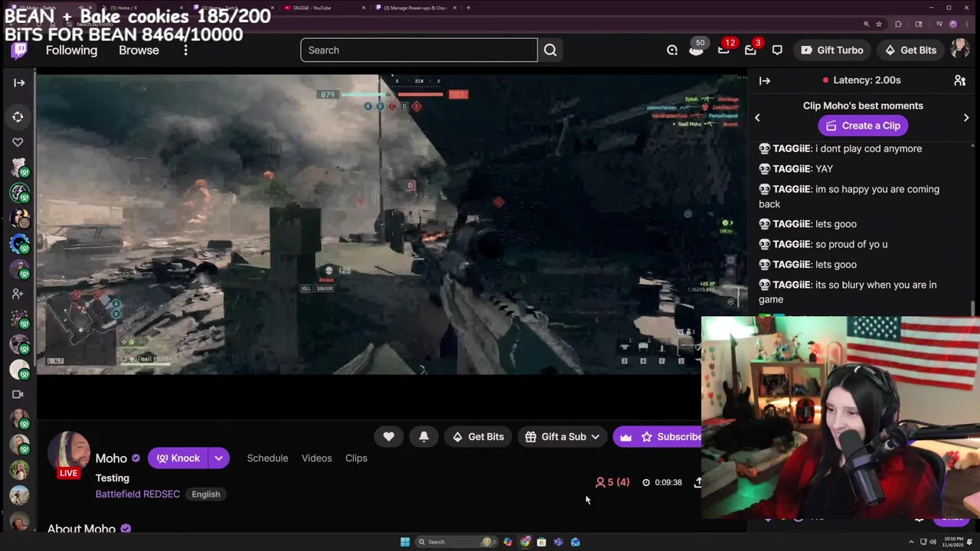Show next chat banner with right arrow
The height and width of the screenshot is (551, 980).
(x=966, y=118)
